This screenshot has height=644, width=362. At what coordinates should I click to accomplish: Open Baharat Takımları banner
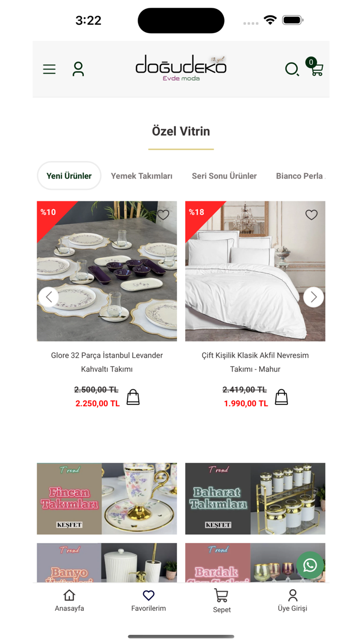[x=255, y=499]
